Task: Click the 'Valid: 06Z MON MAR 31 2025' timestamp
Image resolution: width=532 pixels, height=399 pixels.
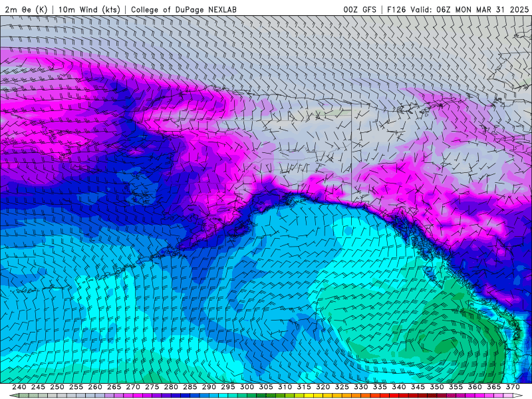Action: point(469,9)
